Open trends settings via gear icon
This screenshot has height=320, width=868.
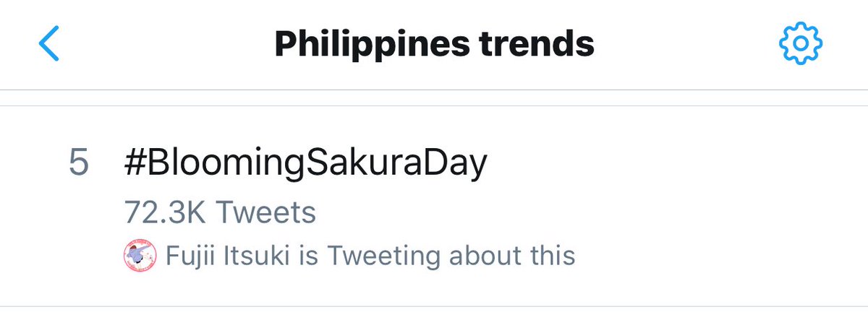[x=801, y=45]
